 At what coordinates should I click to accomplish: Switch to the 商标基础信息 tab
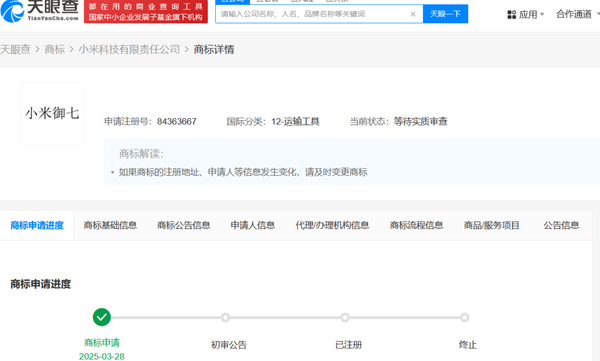[x=110, y=225]
